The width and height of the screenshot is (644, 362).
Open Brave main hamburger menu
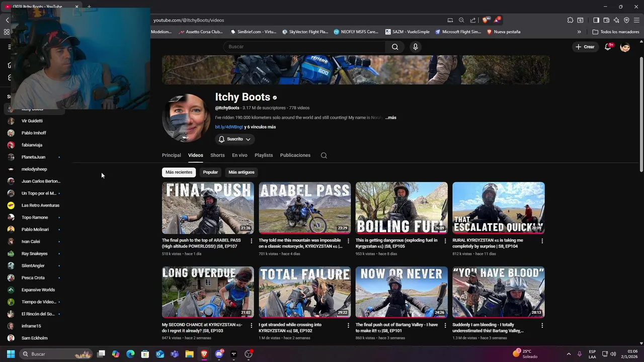tap(637, 20)
